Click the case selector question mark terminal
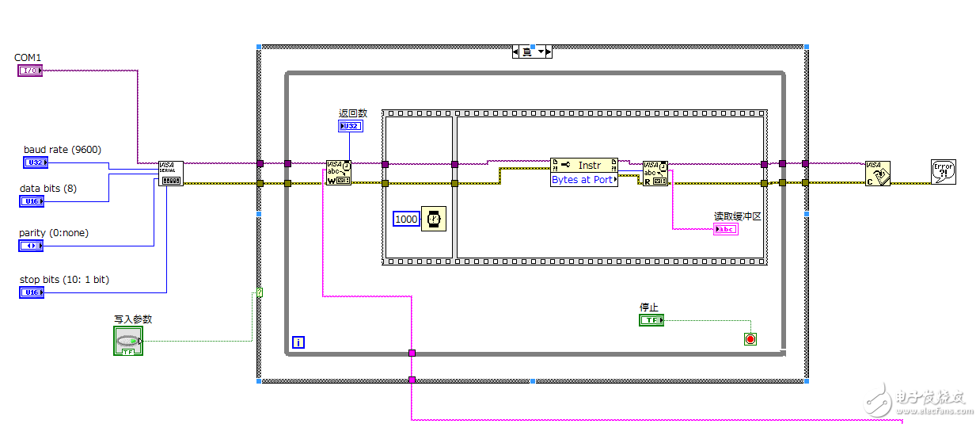The width and height of the screenshot is (980, 424). [259, 292]
